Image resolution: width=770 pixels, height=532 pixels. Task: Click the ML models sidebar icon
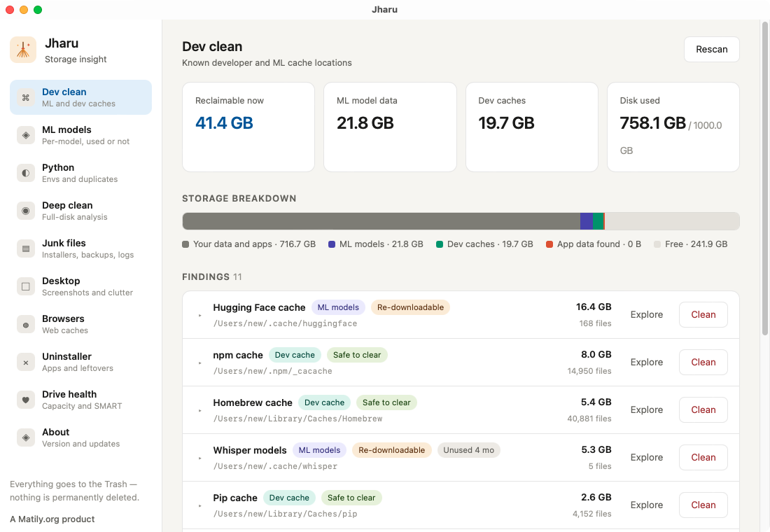tap(26, 135)
